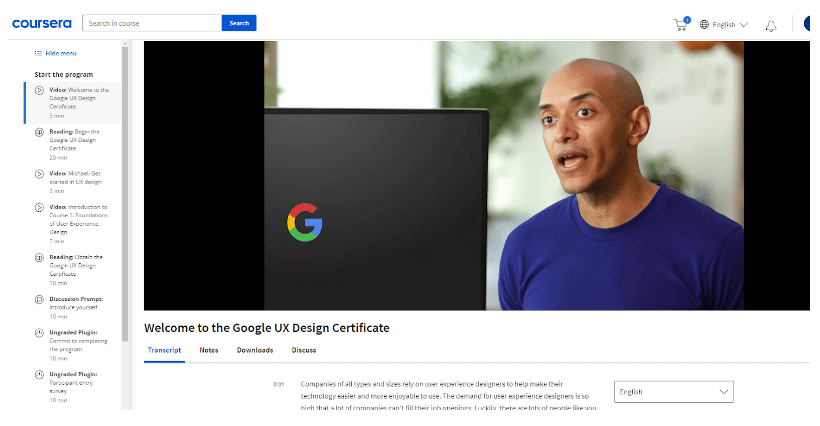The image size is (820, 426).
Task: Click plugin icon beside Commit to completing
Action: tap(39, 333)
